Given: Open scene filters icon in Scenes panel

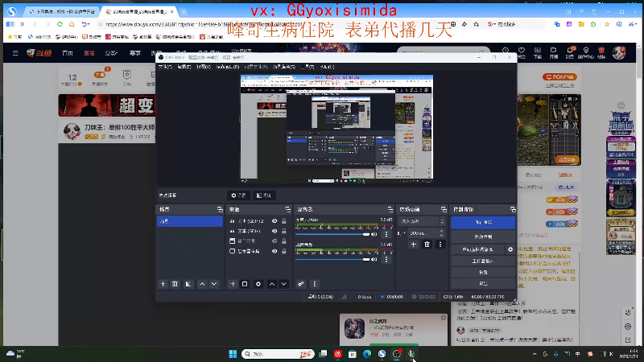Looking at the screenshot, I should pos(188,284).
